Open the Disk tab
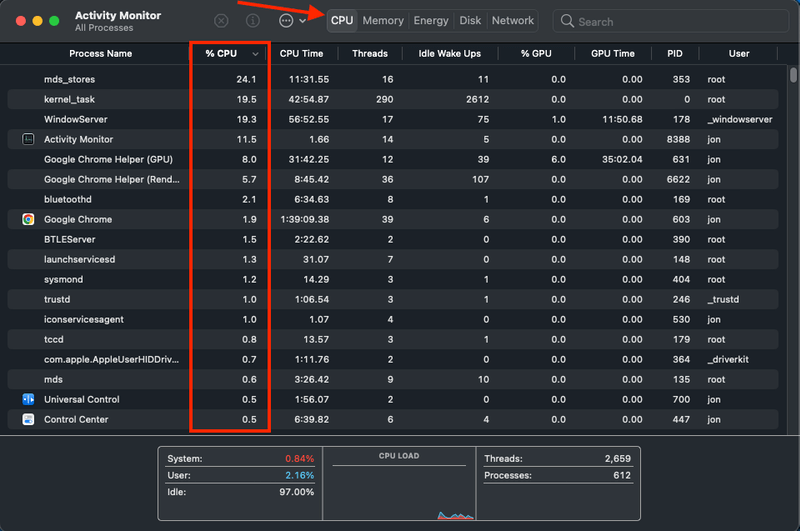The image size is (800, 531). click(470, 21)
